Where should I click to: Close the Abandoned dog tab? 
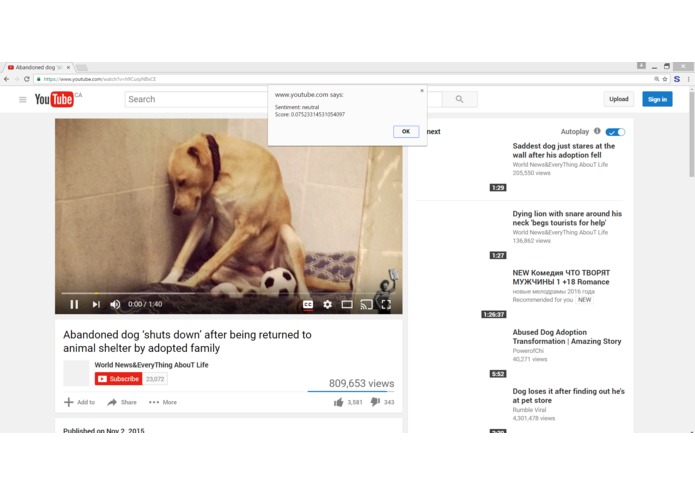tap(68, 67)
